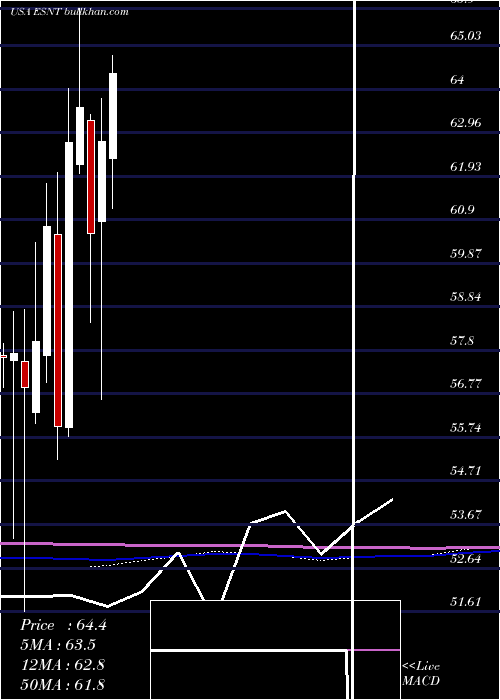This screenshot has height=700, width=500.
Task: Click the 58.84 price axis label
Action: click(x=466, y=297)
